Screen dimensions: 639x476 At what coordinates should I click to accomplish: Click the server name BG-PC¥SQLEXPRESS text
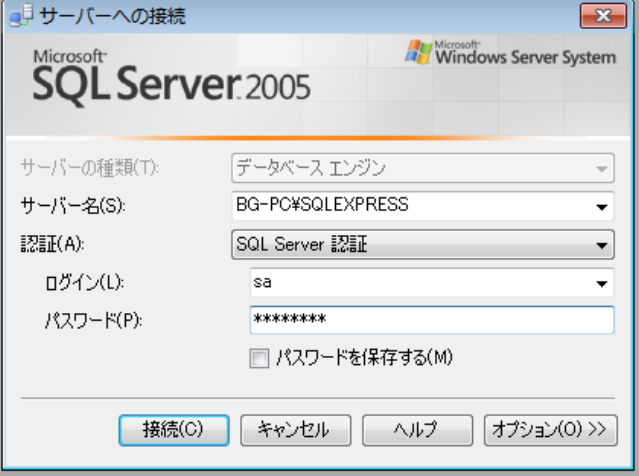tap(322, 204)
